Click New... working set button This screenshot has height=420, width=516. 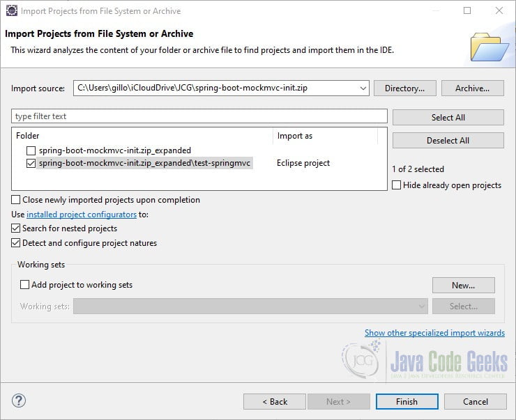point(463,286)
